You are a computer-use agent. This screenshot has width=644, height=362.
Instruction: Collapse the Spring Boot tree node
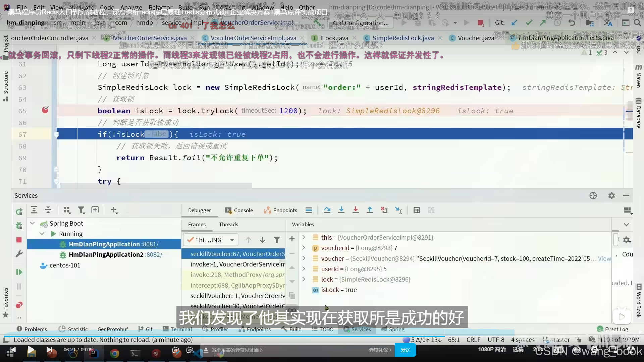(33, 223)
